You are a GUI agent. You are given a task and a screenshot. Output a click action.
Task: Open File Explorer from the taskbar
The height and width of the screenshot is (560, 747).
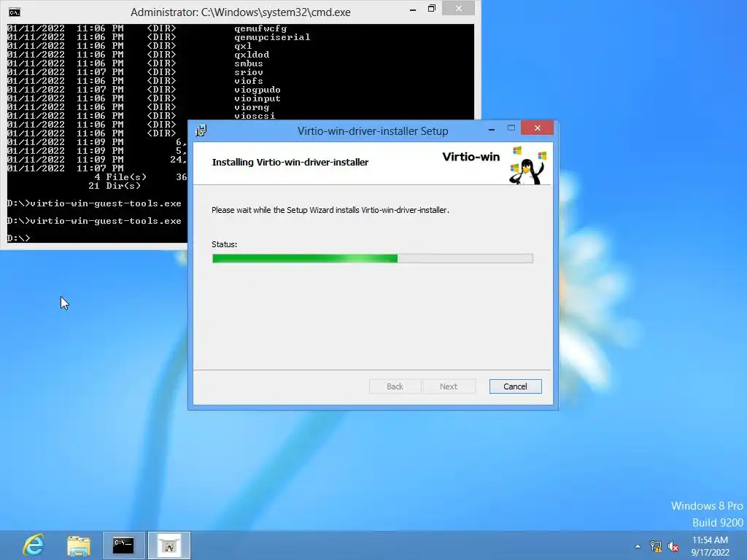[79, 545]
